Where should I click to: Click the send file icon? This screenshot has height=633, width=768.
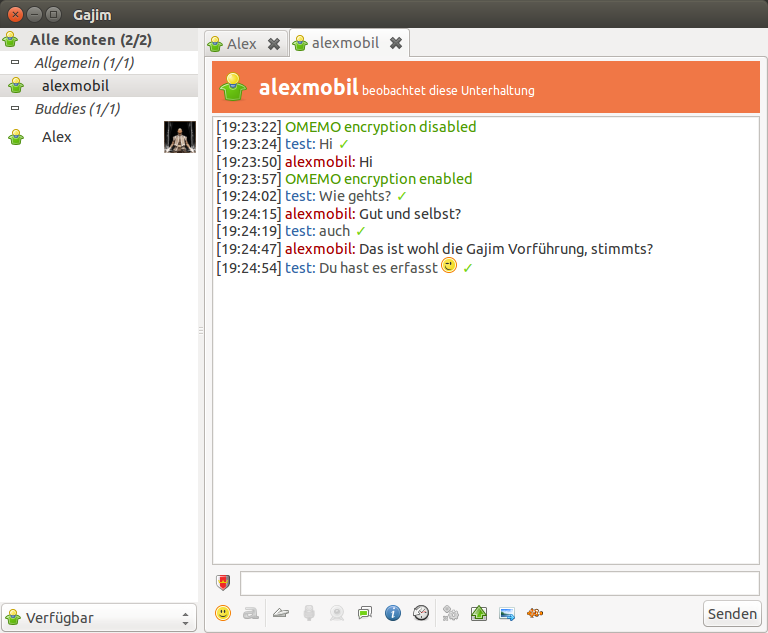pyautogui.click(x=282, y=613)
